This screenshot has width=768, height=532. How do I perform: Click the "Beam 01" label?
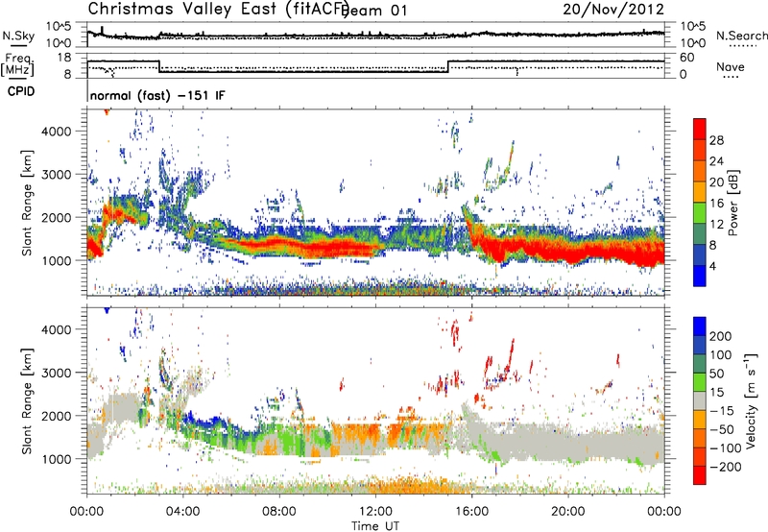tap(374, 11)
